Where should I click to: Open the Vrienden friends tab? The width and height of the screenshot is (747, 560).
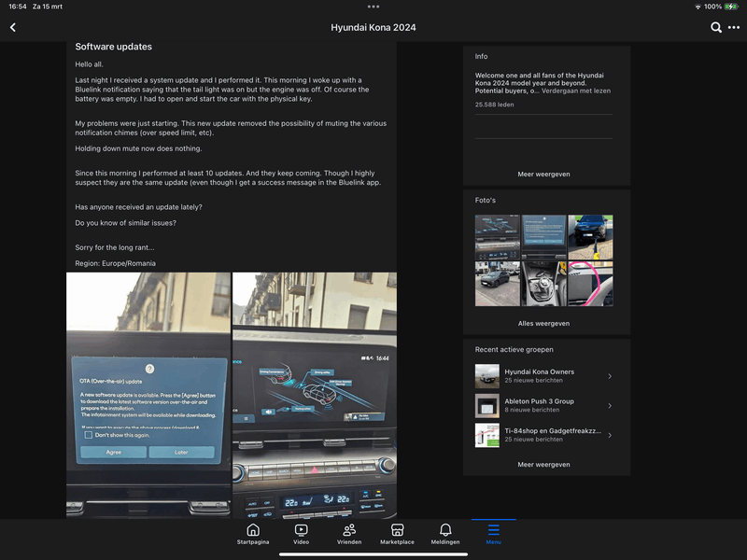coord(349,534)
